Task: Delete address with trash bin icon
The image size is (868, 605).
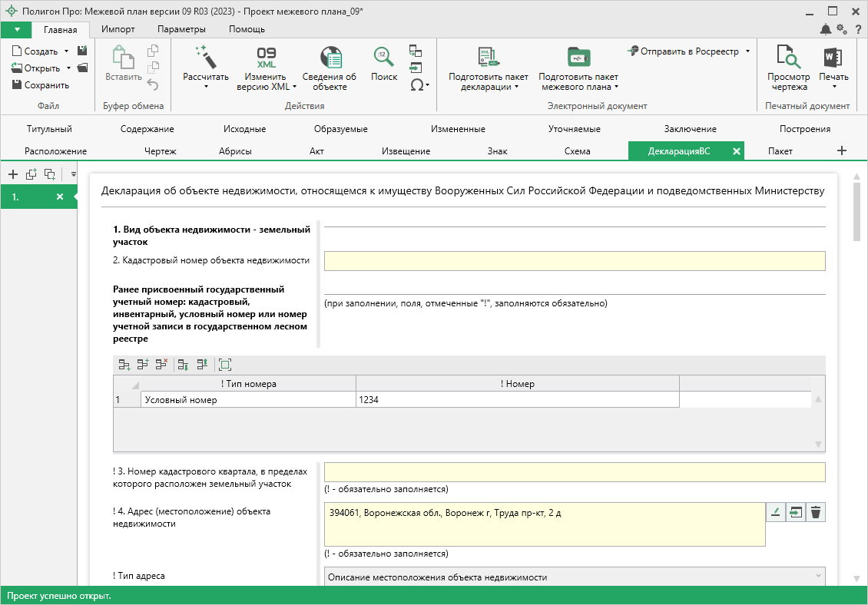Action: (816, 513)
